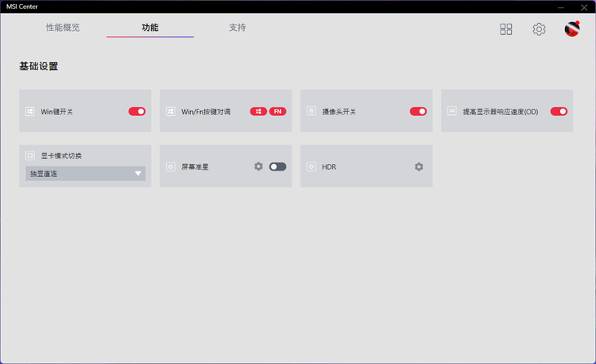Disable 提高显示器响应速度(OD) switch

(558, 111)
